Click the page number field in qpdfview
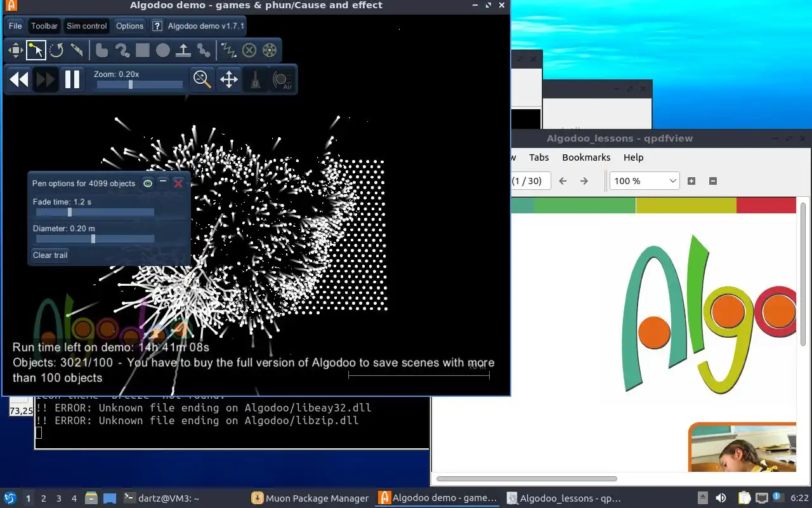This screenshot has width=812, height=508. pyautogui.click(x=530, y=181)
